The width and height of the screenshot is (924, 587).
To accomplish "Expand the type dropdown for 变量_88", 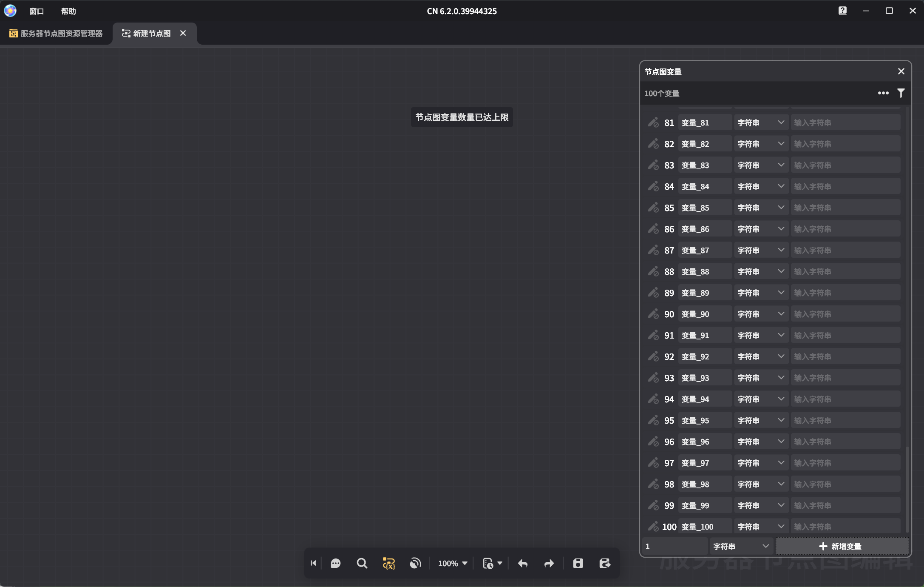I will [x=761, y=271].
